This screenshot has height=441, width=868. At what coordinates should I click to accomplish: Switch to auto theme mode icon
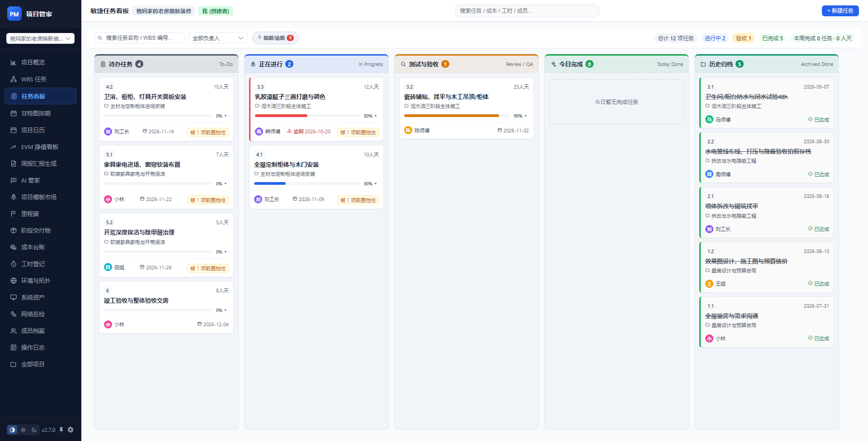pyautogui.click(x=12, y=430)
